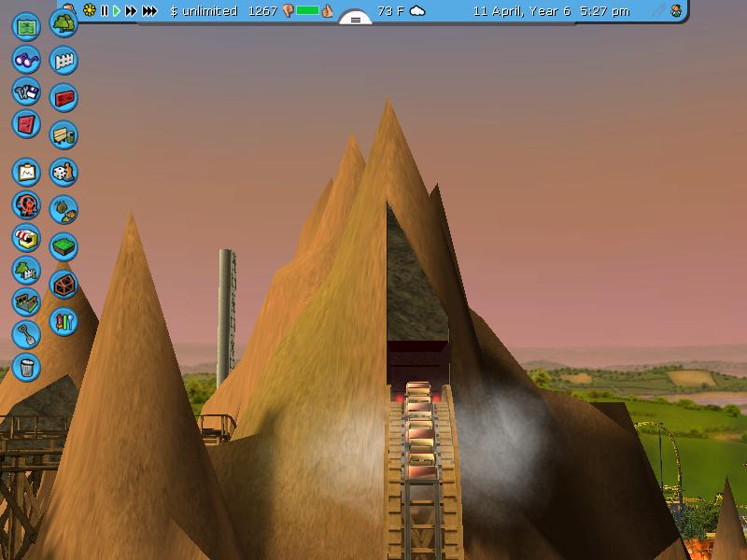Set game to triple fast-forward speed

tap(149, 10)
